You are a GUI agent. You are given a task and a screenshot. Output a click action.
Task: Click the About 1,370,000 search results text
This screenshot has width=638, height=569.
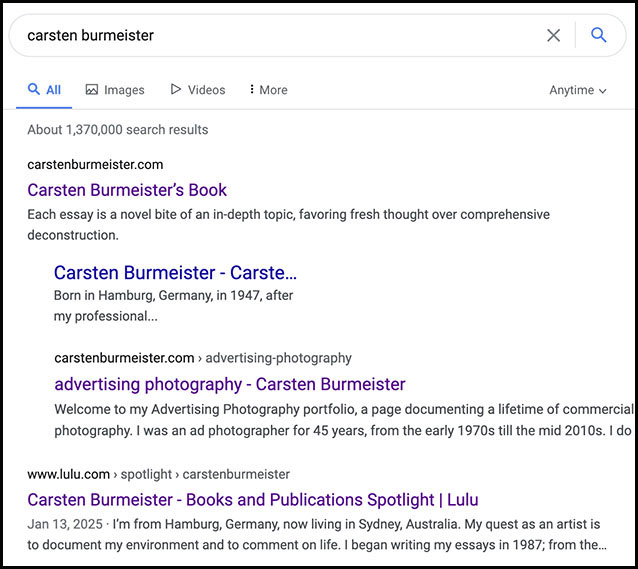point(118,129)
